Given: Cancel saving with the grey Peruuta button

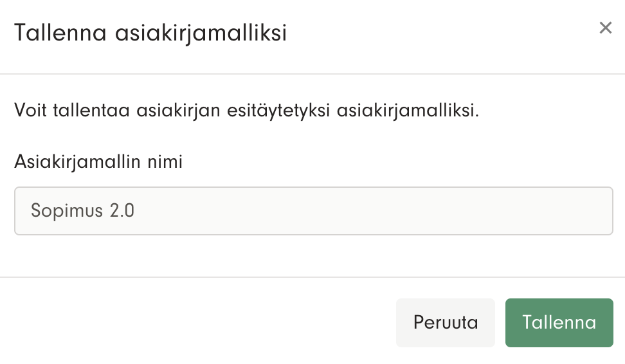Looking at the screenshot, I should pos(446,322).
